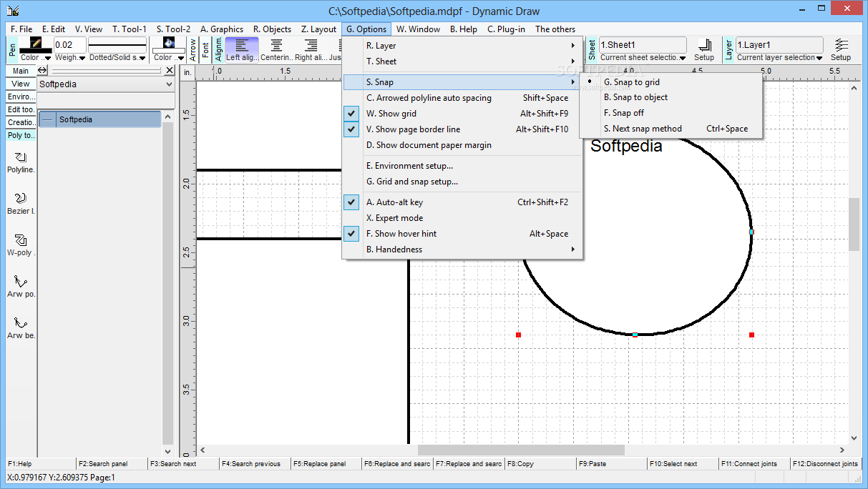Switch to Environment side tab

pyautogui.click(x=21, y=97)
